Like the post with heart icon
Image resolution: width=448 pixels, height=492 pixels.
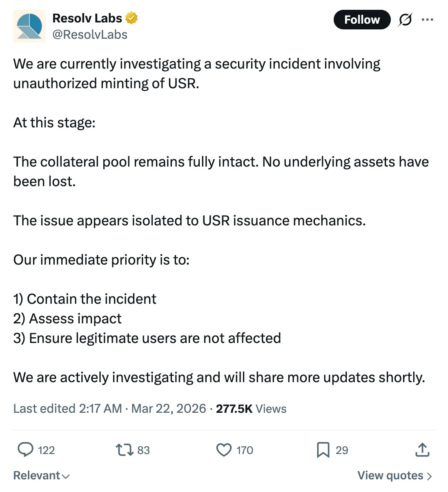tap(224, 450)
